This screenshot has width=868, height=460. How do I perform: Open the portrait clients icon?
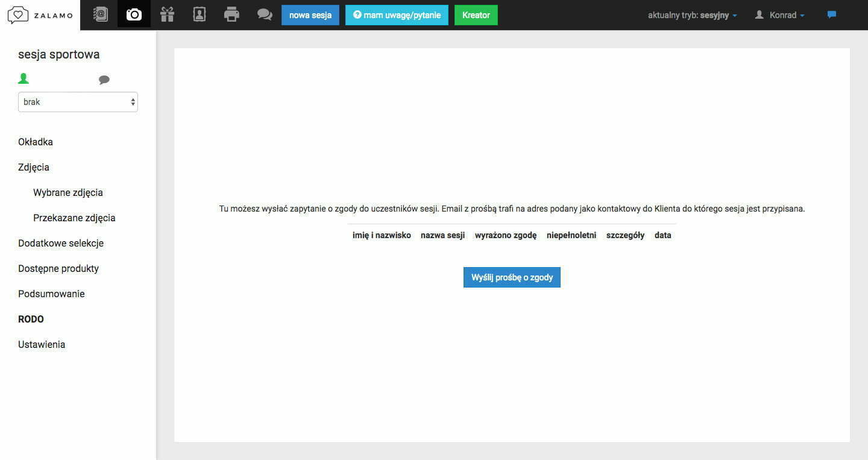click(200, 14)
